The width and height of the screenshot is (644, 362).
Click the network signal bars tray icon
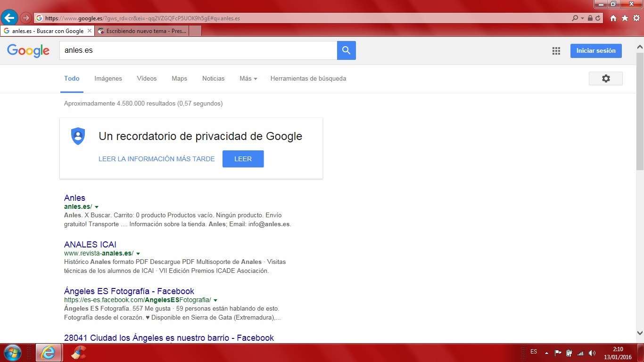point(581,353)
